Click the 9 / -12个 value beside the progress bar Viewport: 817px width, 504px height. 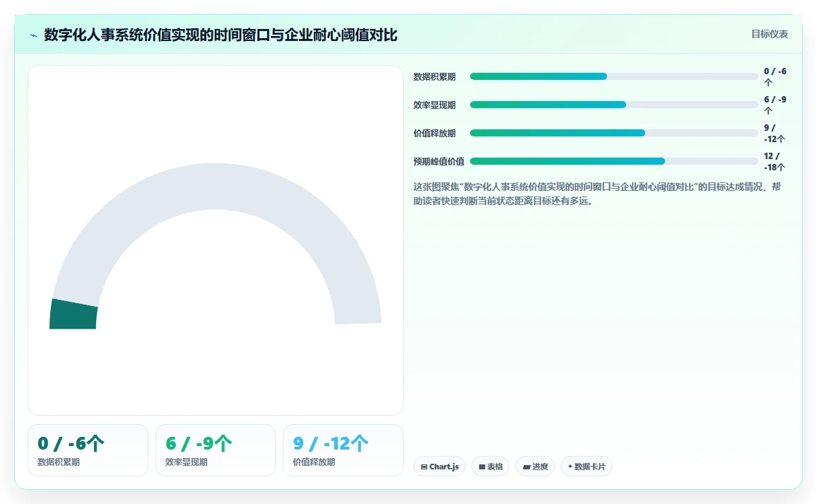point(775,133)
